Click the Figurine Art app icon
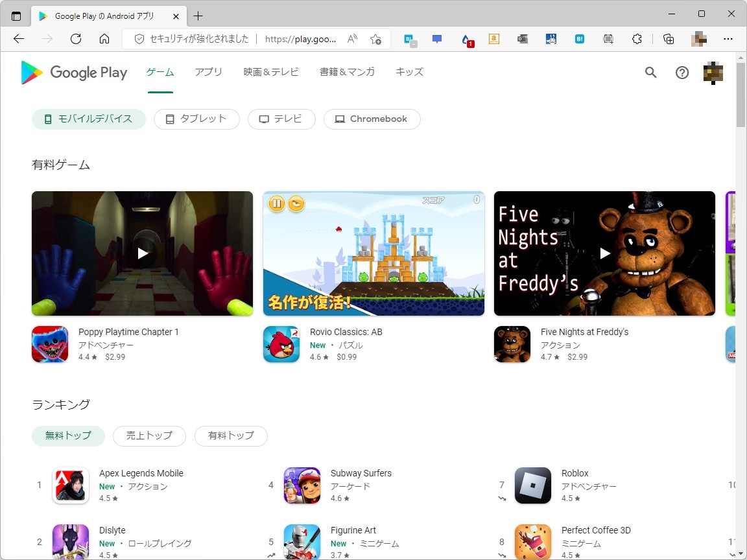747x560 pixels. [302, 542]
